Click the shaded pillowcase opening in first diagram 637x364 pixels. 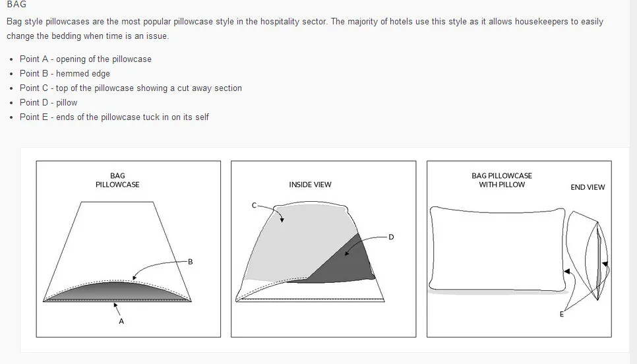pyautogui.click(x=117, y=292)
